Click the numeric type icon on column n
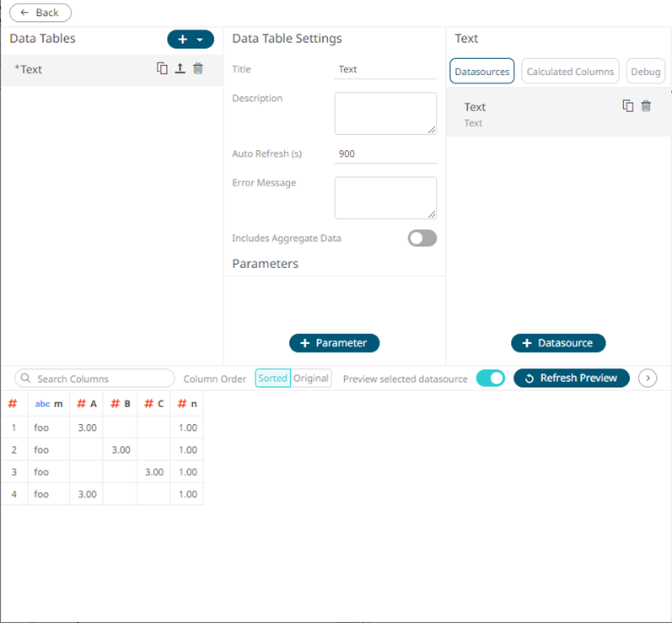Viewport: 672px width, 623px height. pyautogui.click(x=182, y=404)
